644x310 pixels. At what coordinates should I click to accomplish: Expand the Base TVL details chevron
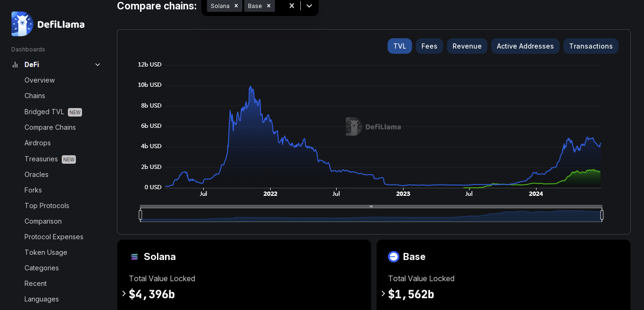tap(383, 293)
